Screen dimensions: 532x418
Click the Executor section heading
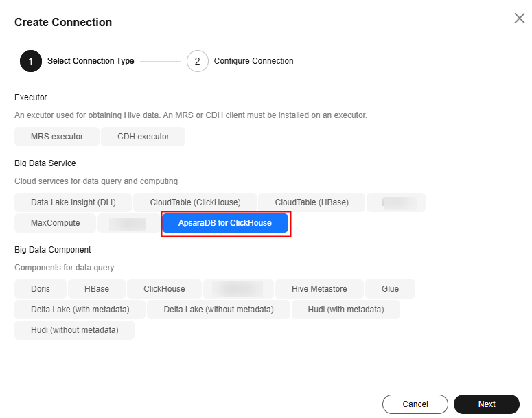pos(30,97)
